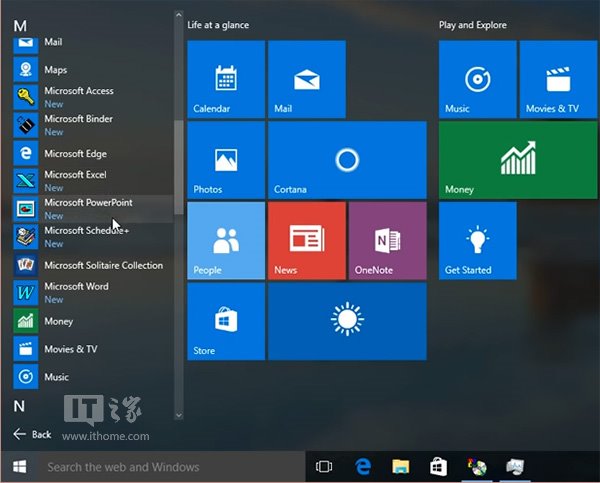Click the app list scroll down arrow
Screen dimensions: 600x483
[x=179, y=414]
